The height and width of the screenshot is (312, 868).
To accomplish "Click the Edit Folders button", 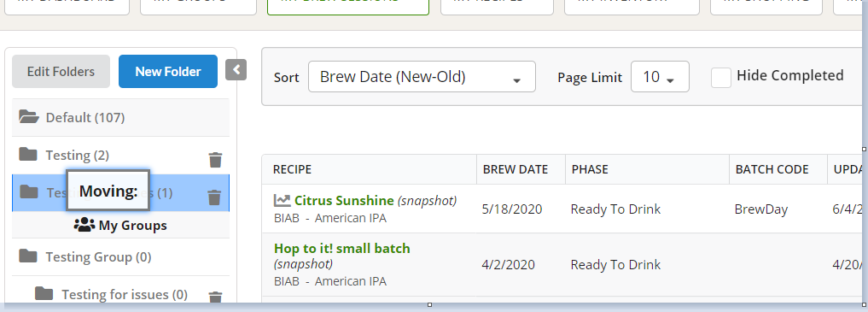I will (61, 72).
